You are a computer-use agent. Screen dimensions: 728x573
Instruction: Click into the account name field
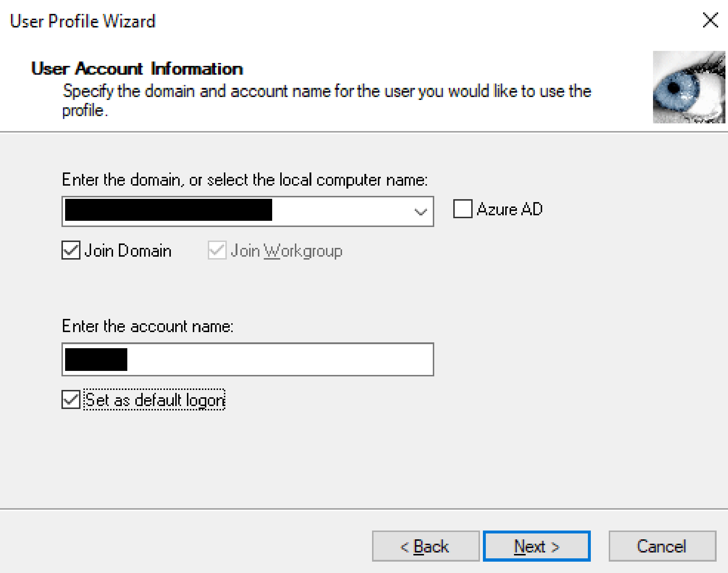pos(248,359)
